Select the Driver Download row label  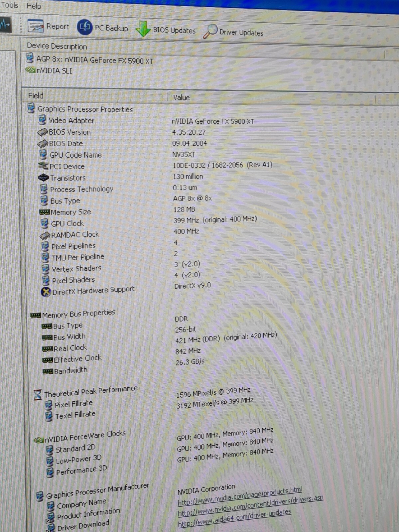[83, 525]
